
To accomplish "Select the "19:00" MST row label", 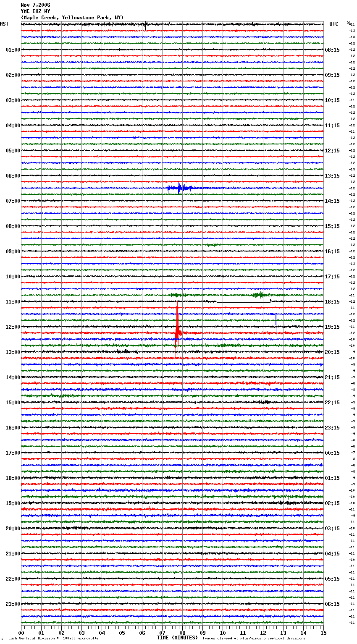I will [x=13, y=503].
